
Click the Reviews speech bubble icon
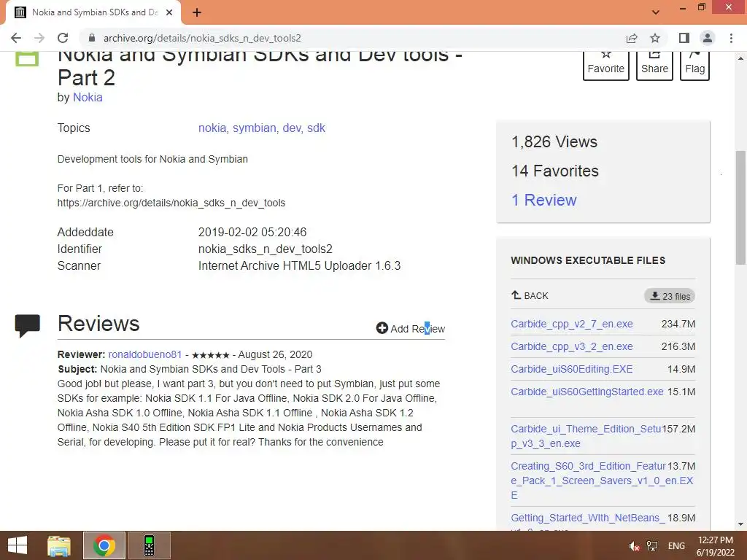(x=27, y=326)
